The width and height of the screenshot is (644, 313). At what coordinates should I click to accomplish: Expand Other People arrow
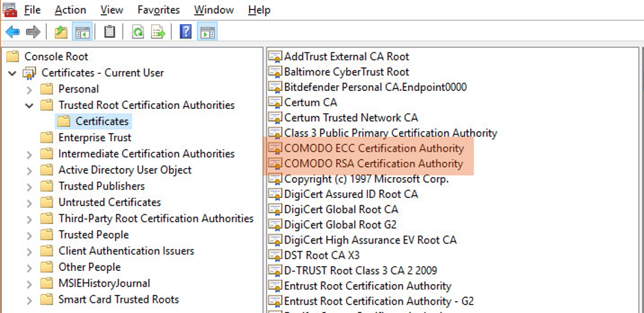point(29,267)
